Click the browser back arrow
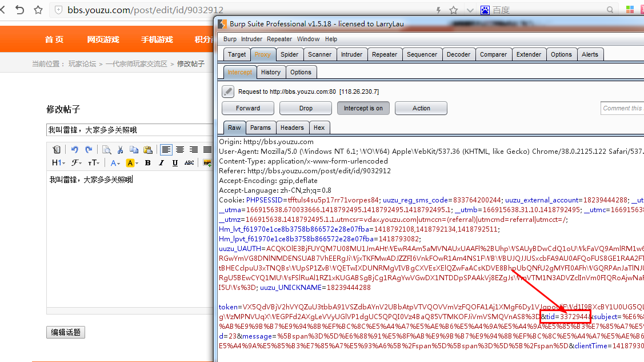This screenshot has height=362, width=644. click(2, 10)
